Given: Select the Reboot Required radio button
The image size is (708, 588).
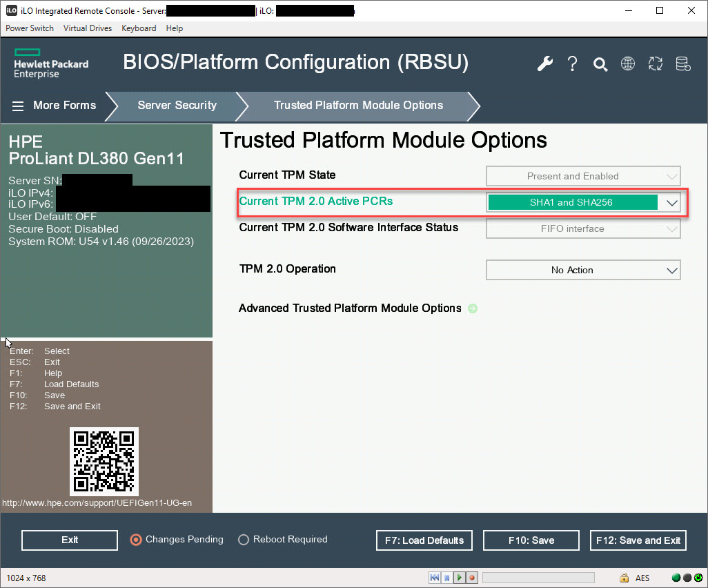Looking at the screenshot, I should [x=244, y=540].
